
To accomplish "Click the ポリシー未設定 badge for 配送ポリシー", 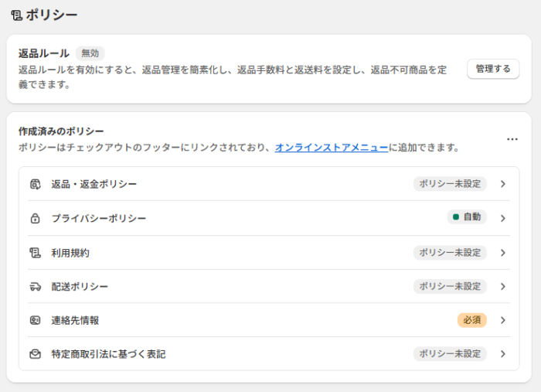I will coord(450,287).
